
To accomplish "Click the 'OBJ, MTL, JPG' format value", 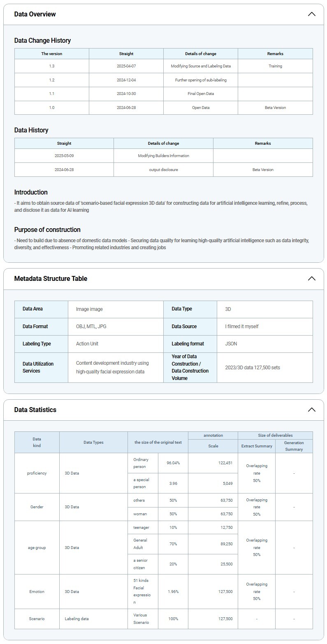I will pyautogui.click(x=91, y=327).
